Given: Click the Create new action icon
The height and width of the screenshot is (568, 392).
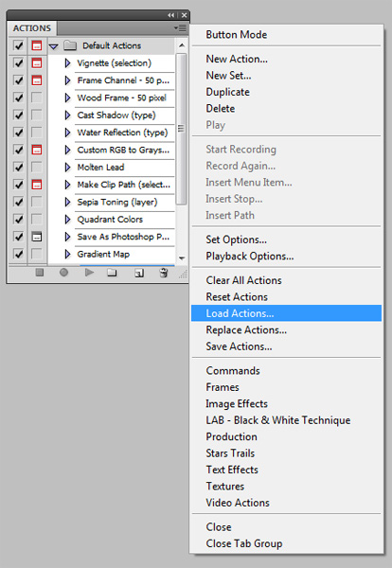Looking at the screenshot, I should [x=139, y=273].
